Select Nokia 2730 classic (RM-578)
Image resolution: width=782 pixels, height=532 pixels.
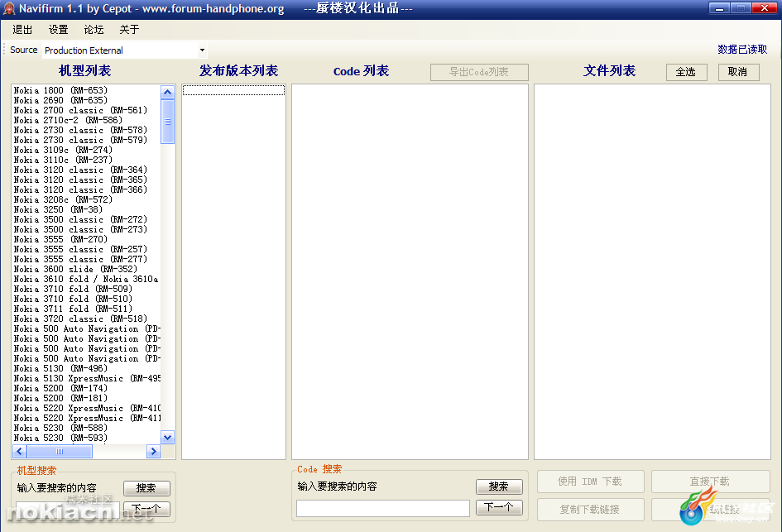(81, 130)
